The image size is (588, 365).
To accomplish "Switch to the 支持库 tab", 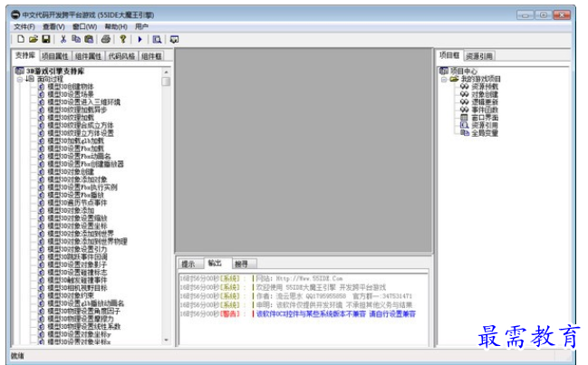I will click(x=25, y=55).
